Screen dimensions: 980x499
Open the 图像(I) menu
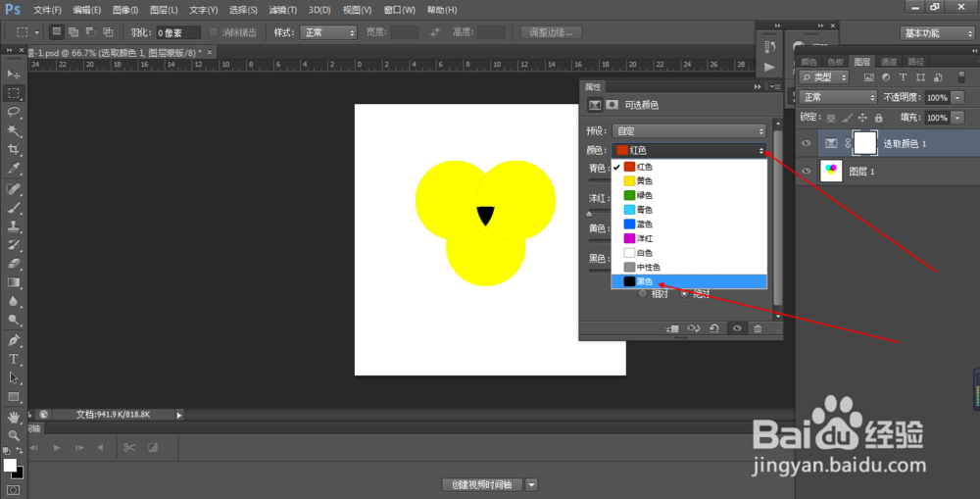[x=125, y=10]
